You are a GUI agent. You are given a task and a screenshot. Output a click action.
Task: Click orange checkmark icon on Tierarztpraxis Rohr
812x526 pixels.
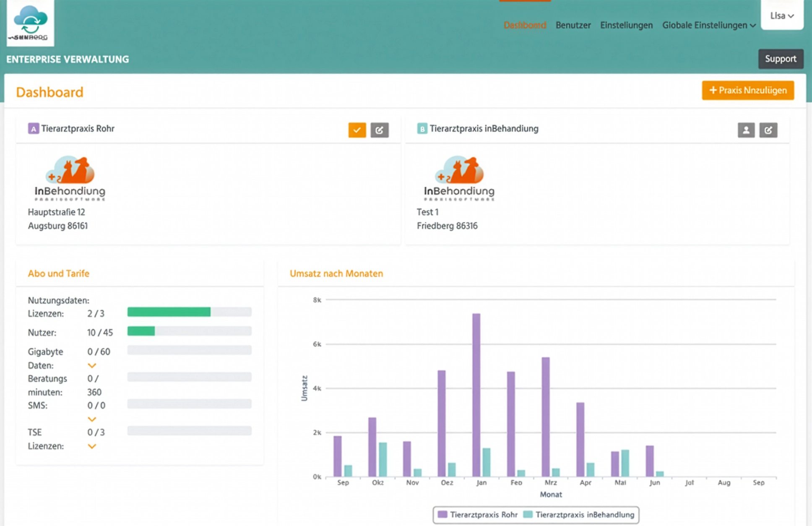(357, 130)
